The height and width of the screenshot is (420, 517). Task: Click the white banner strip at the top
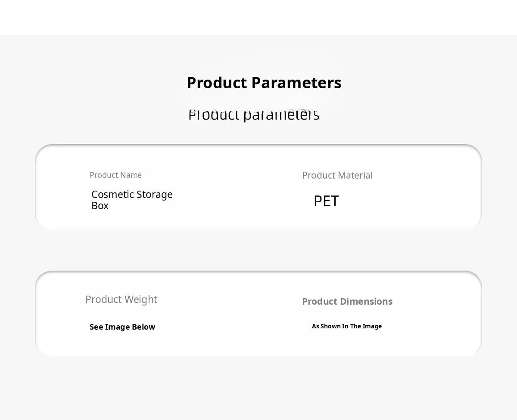(x=258, y=17)
